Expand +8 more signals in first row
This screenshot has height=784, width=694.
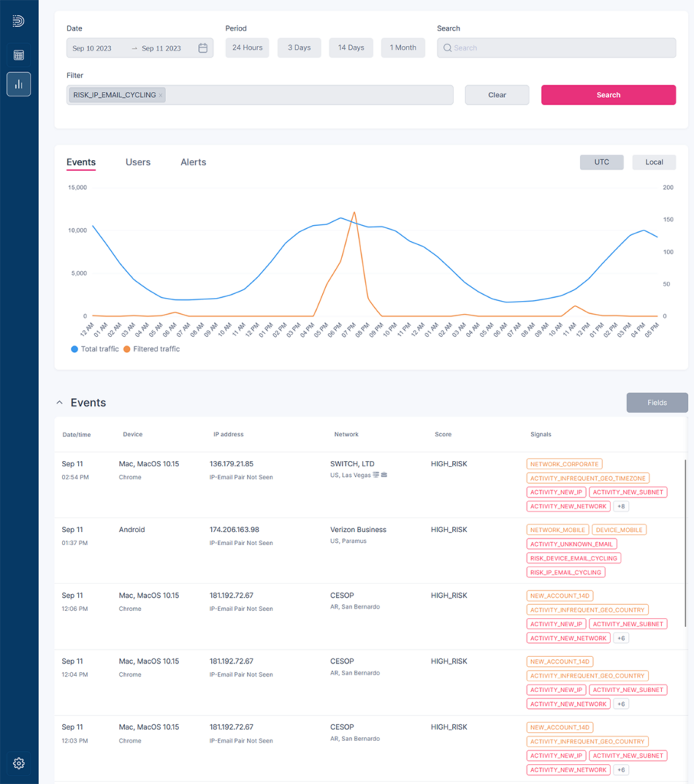pos(621,507)
